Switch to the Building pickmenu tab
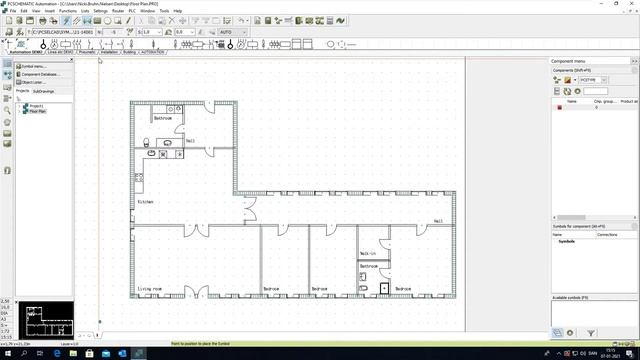 (x=129, y=52)
